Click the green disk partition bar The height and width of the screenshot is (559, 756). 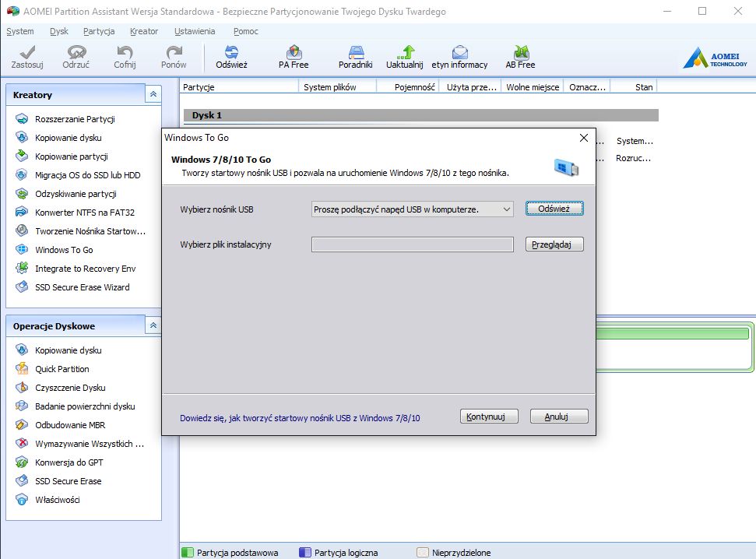pyautogui.click(x=673, y=334)
